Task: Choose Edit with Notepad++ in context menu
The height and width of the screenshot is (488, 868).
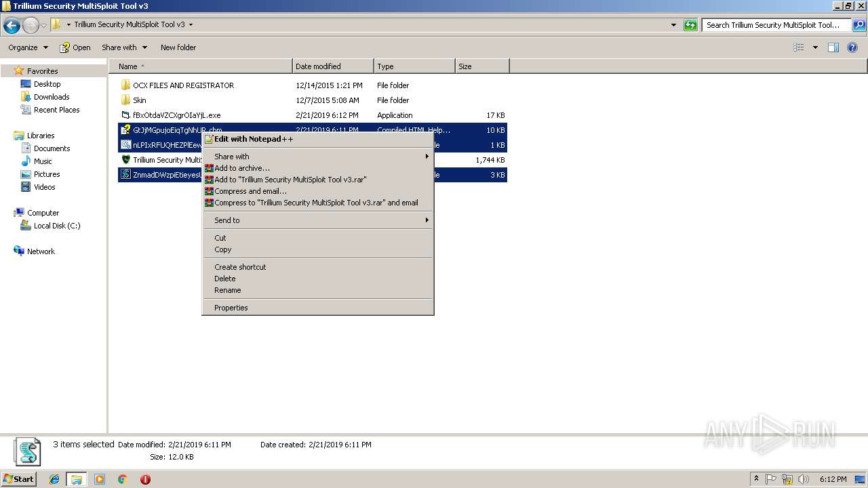Action: pyautogui.click(x=317, y=139)
